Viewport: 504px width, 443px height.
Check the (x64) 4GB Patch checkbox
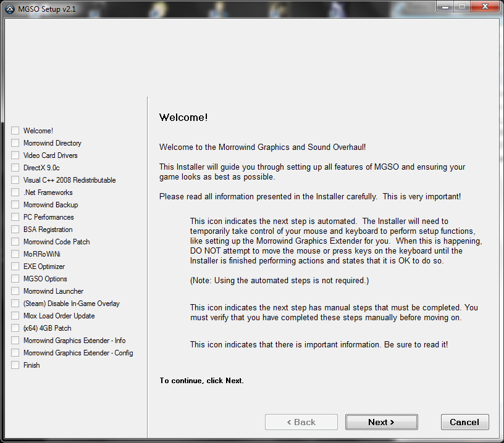[x=15, y=328]
